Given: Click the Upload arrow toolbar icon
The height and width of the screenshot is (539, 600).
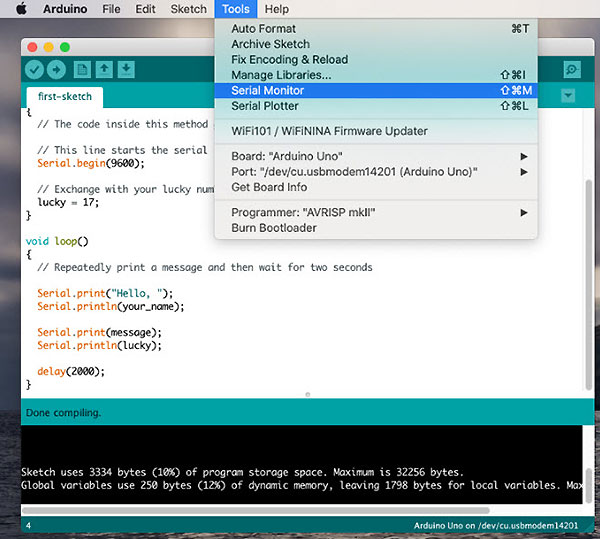Looking at the screenshot, I should pyautogui.click(x=56, y=69).
